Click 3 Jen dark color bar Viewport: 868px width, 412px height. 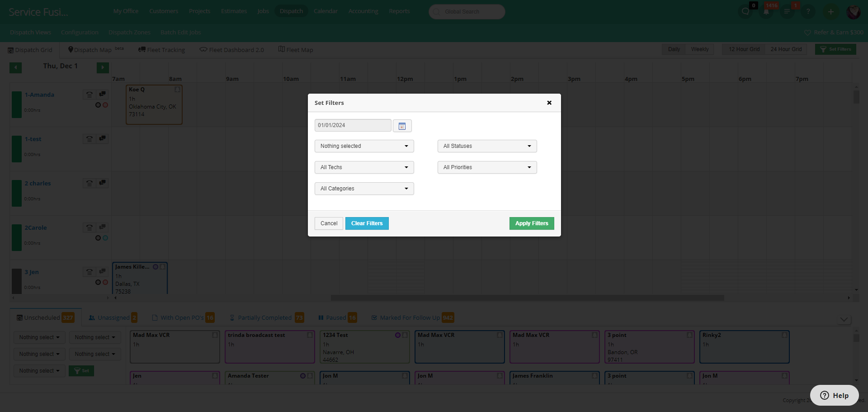click(17, 281)
